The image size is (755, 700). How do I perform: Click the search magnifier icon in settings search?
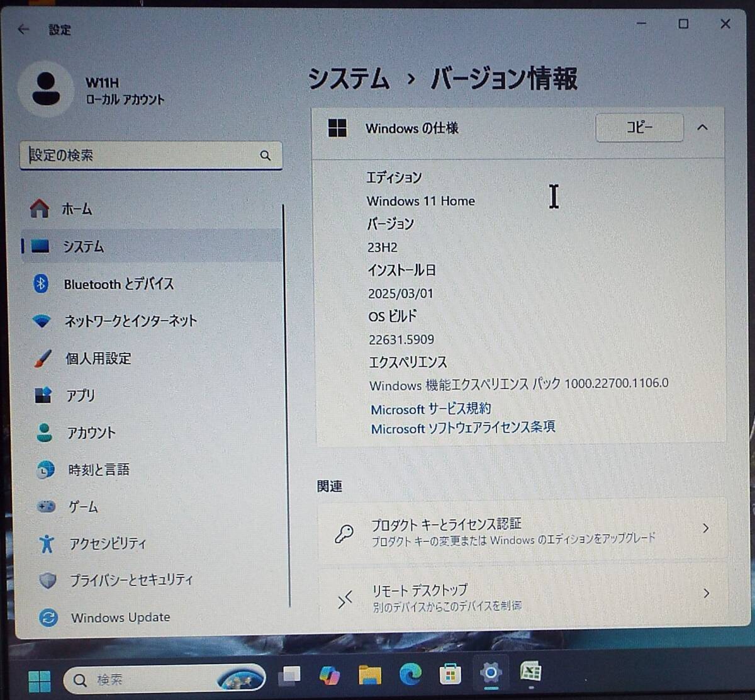pyautogui.click(x=266, y=155)
